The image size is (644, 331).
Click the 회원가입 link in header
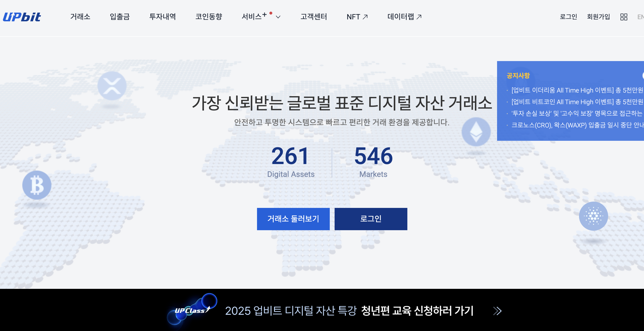(x=598, y=17)
